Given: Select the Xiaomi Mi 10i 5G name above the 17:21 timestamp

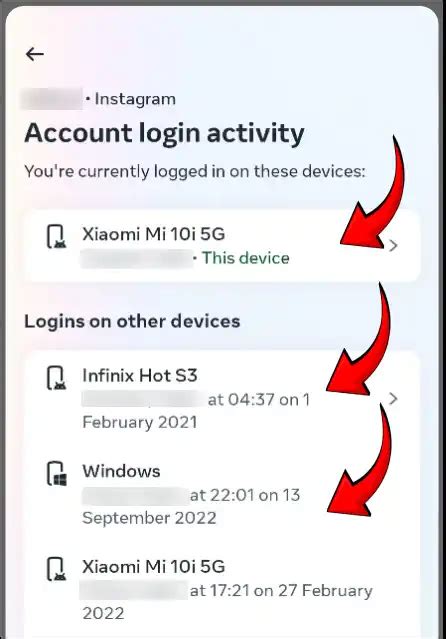Looking at the screenshot, I should [153, 566].
